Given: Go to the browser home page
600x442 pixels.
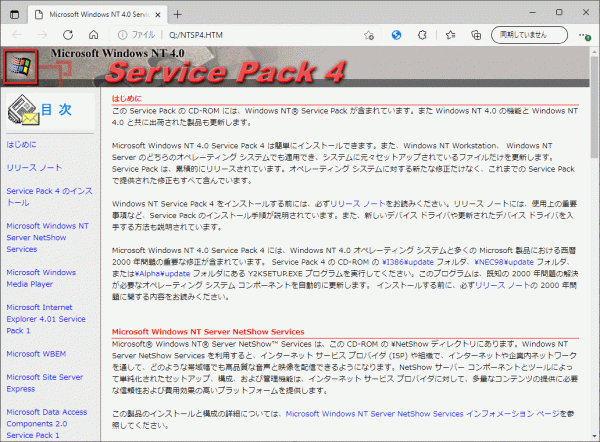Looking at the screenshot, I should pyautogui.click(x=93, y=35).
